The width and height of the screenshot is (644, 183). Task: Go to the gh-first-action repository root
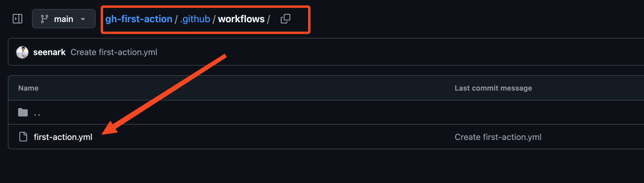point(139,19)
